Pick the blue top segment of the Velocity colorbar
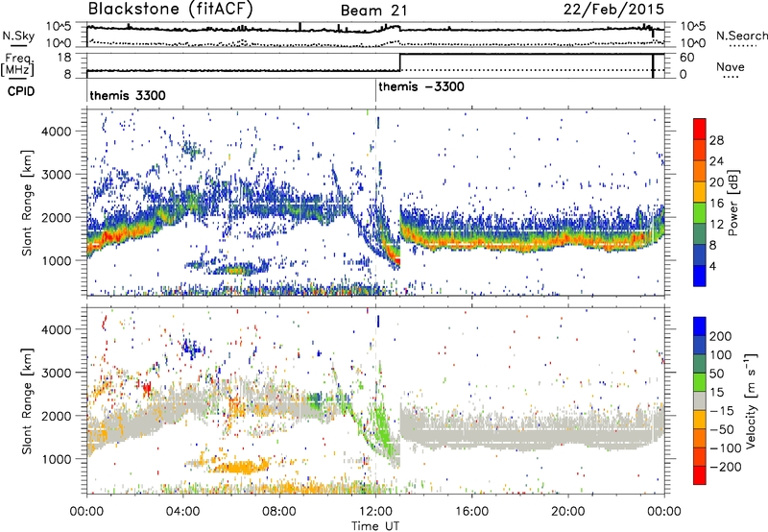768x532 pixels. click(700, 326)
